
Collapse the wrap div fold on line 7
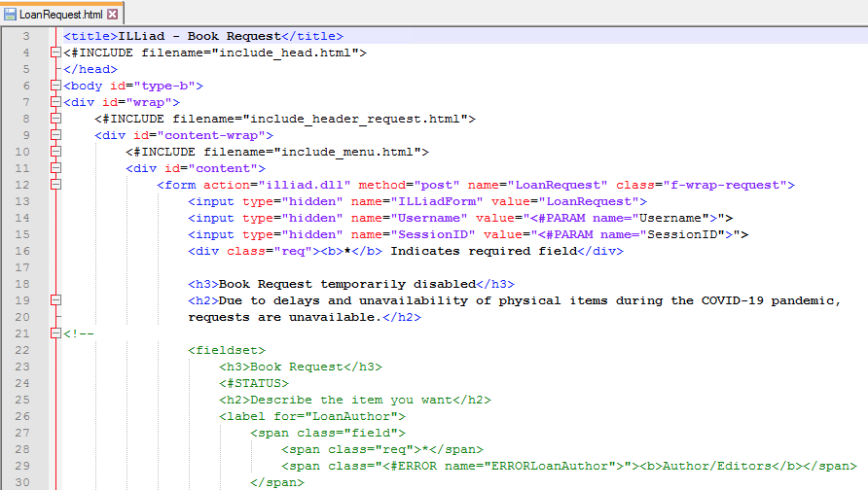point(55,102)
